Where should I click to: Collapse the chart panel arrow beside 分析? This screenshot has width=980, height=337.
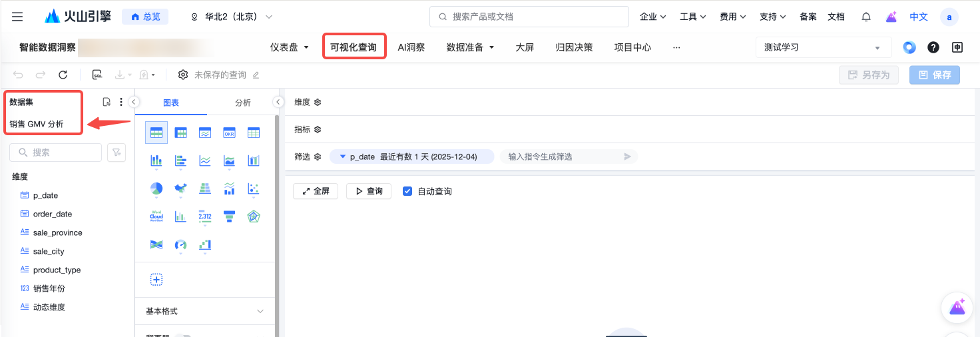tap(278, 102)
